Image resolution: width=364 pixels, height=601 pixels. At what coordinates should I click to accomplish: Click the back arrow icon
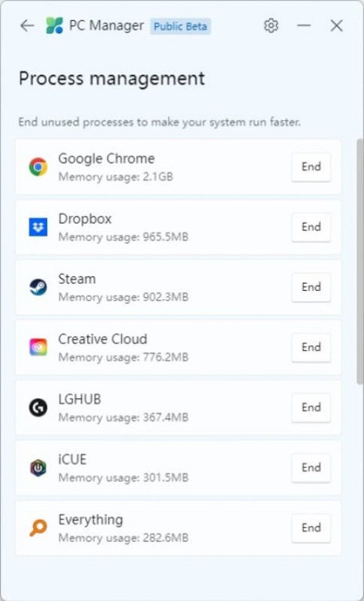coord(27,26)
